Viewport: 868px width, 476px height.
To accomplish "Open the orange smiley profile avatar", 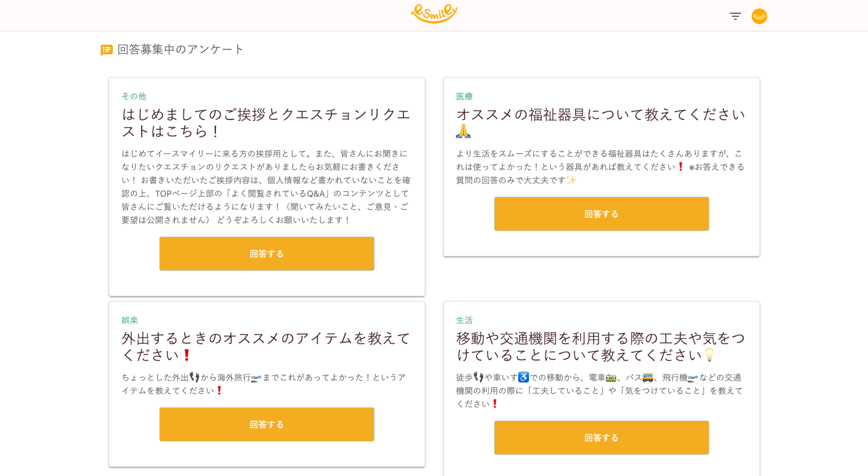I will [759, 16].
